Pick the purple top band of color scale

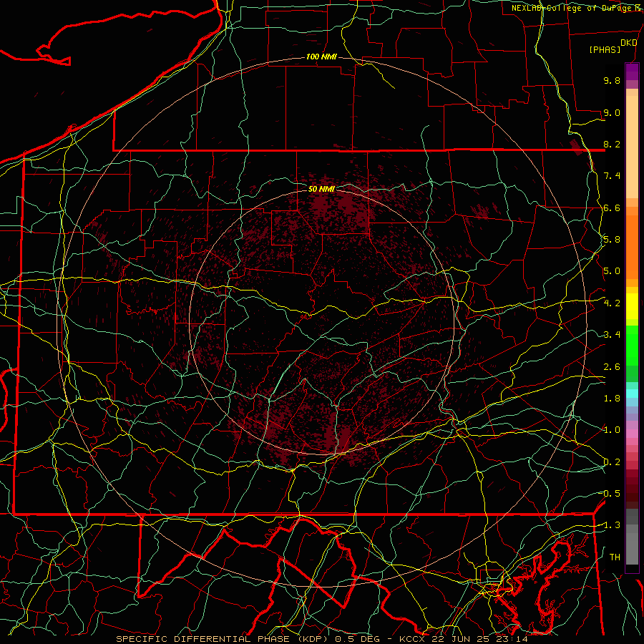click(x=632, y=72)
